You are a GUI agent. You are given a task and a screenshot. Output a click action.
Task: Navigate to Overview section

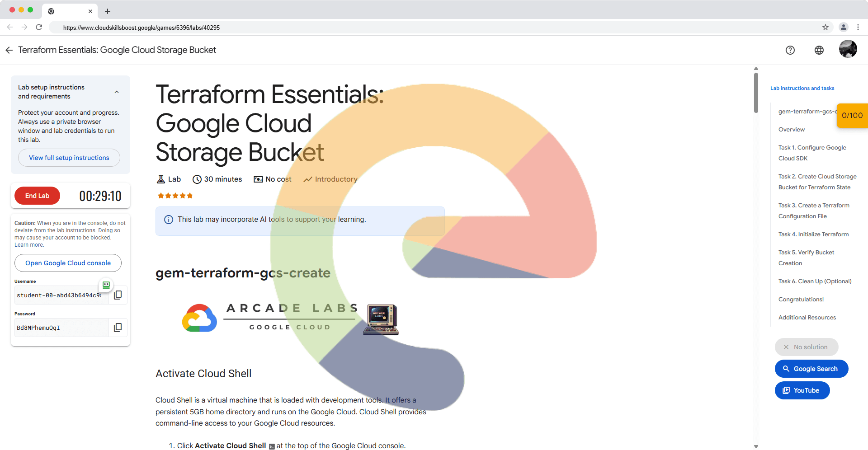point(791,129)
